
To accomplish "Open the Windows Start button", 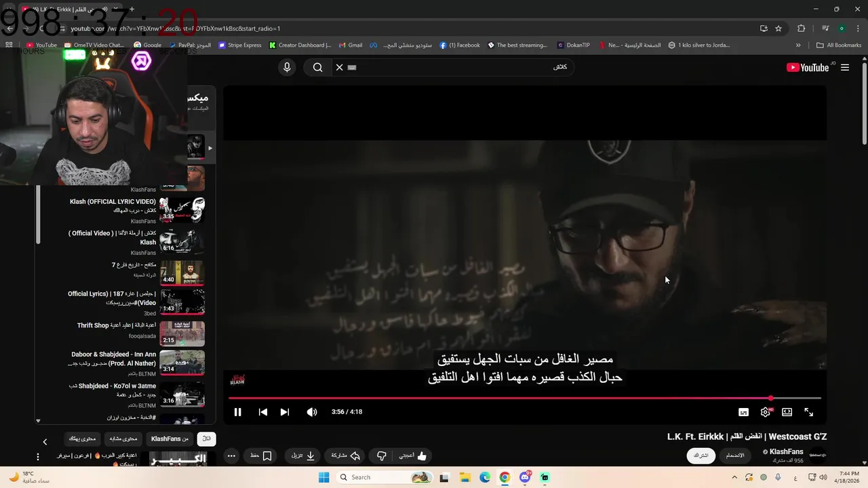I will point(323,477).
